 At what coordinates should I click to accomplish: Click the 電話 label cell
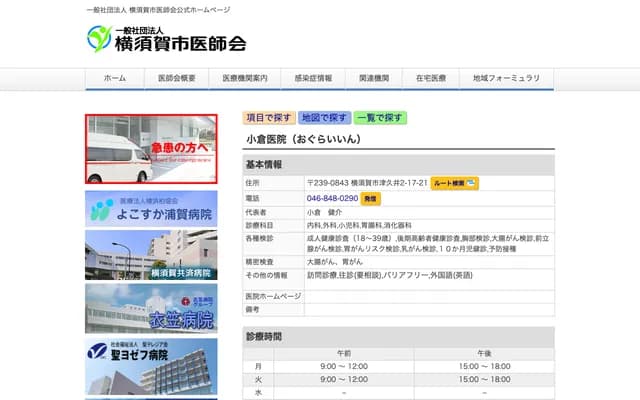pyautogui.click(x=273, y=199)
